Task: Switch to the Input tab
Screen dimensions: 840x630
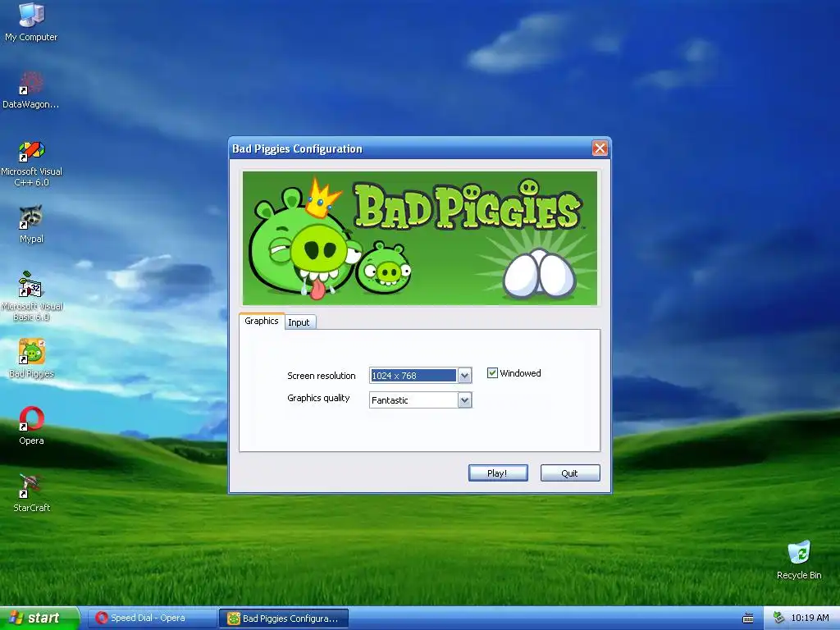Action: click(299, 322)
